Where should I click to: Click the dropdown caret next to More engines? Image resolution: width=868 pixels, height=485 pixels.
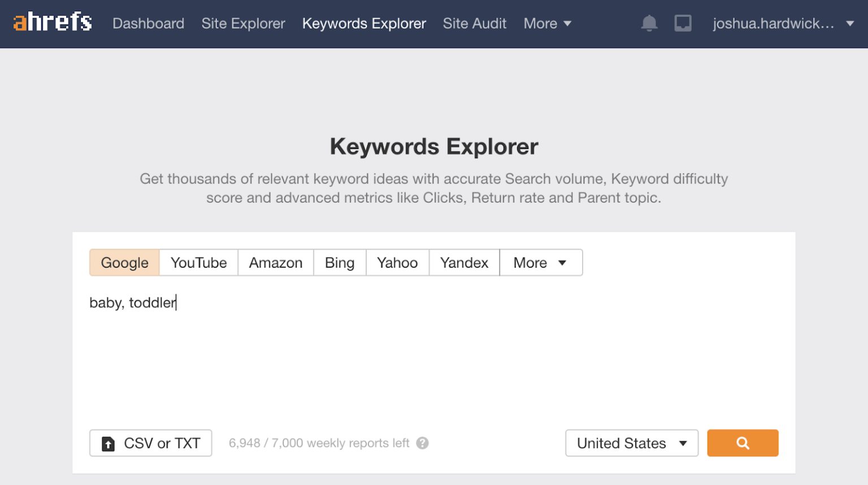562,263
